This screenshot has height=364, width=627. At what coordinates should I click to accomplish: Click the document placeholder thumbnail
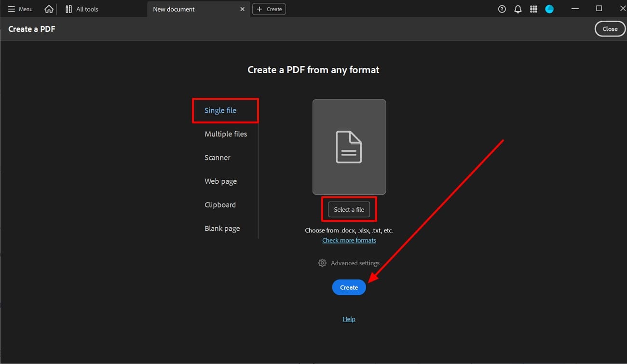click(349, 147)
